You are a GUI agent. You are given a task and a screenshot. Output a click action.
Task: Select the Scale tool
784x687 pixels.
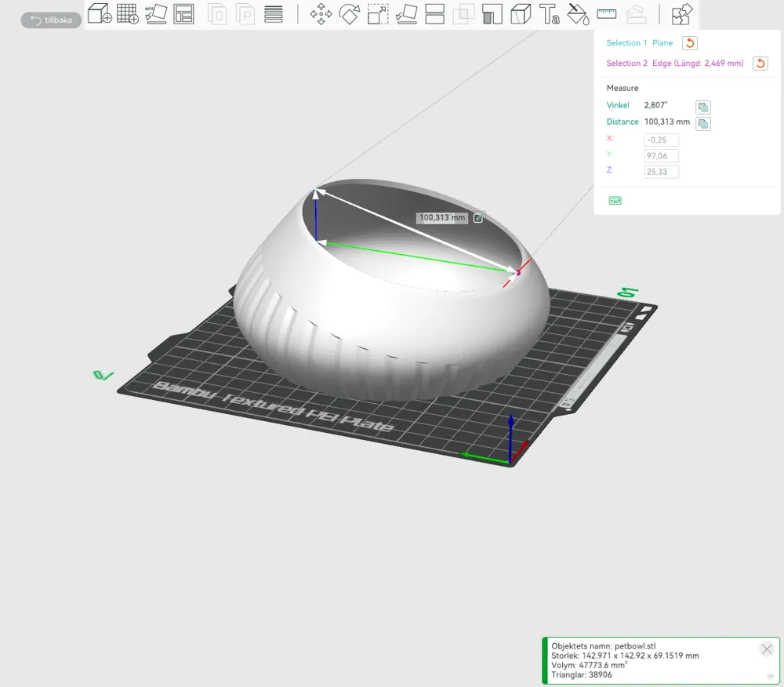point(378,14)
